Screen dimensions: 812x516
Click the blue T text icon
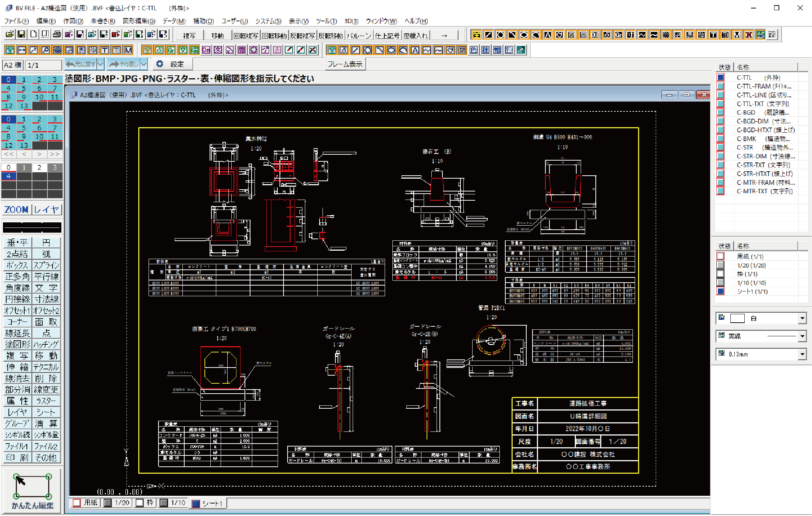104,50
